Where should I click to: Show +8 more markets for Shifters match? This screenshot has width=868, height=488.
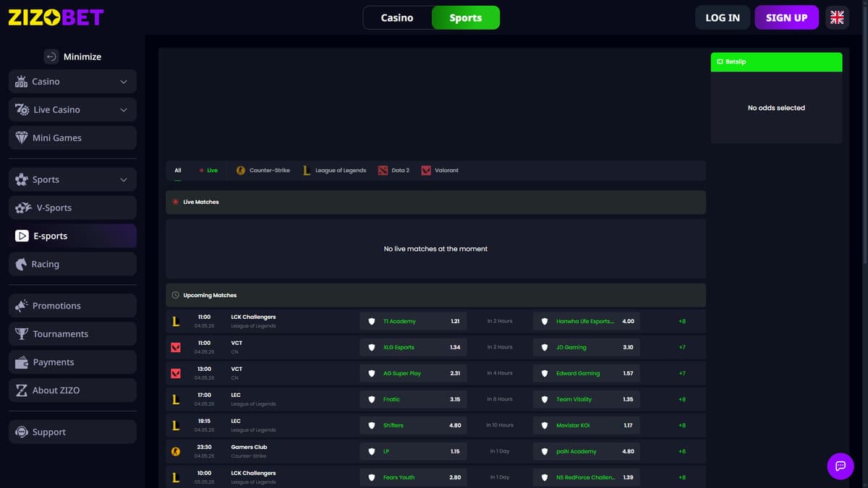coord(682,425)
